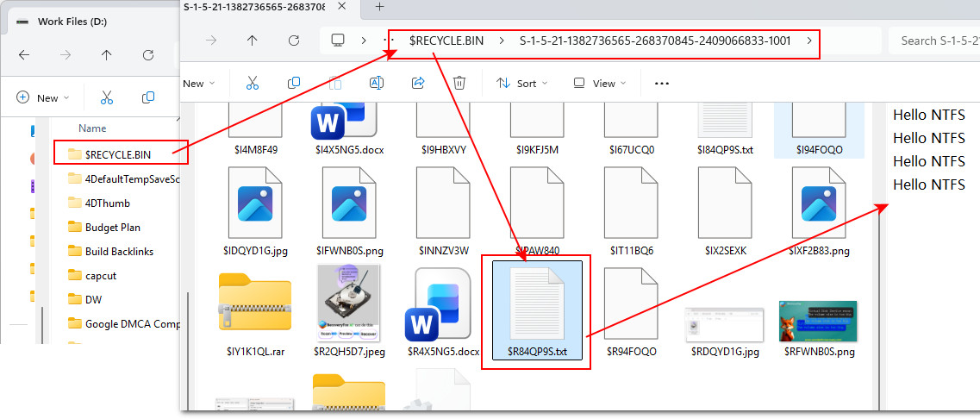The height and width of the screenshot is (419, 980).
Task: Click Refresh in front window navigation
Action: (293, 41)
